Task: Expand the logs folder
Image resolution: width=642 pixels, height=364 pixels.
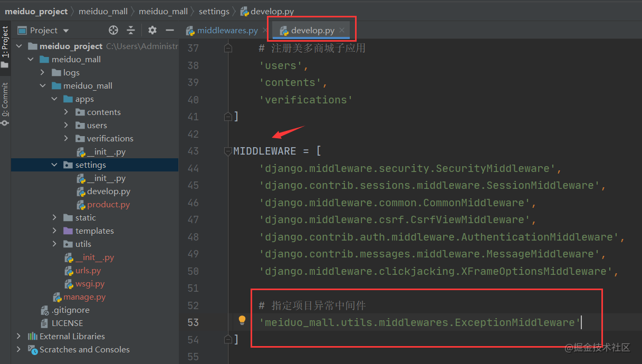Action: click(x=43, y=73)
